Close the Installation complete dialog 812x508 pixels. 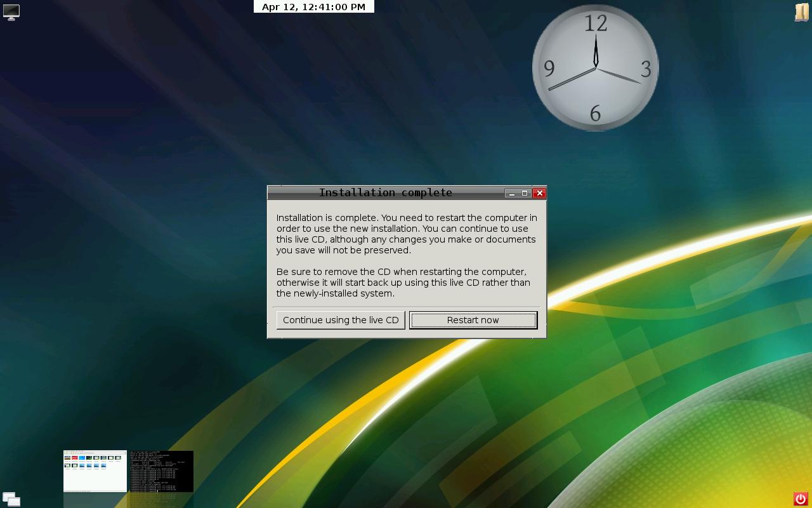click(539, 193)
